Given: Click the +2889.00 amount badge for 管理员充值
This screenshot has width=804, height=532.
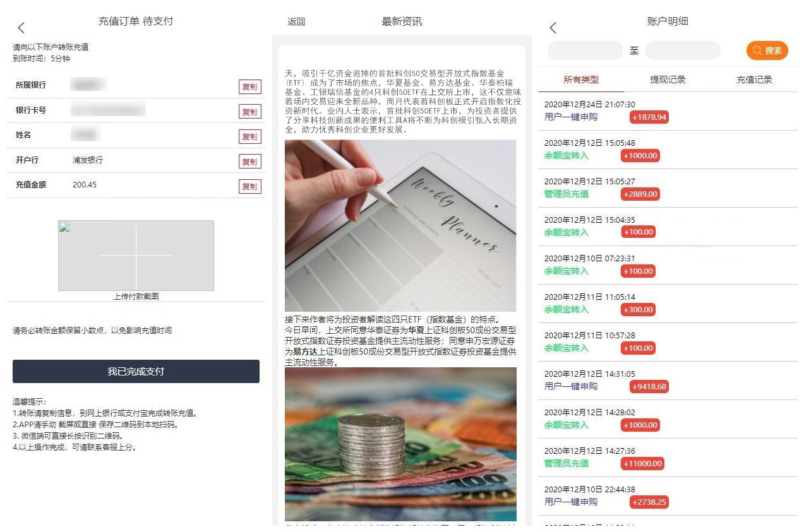Looking at the screenshot, I should [x=640, y=194].
